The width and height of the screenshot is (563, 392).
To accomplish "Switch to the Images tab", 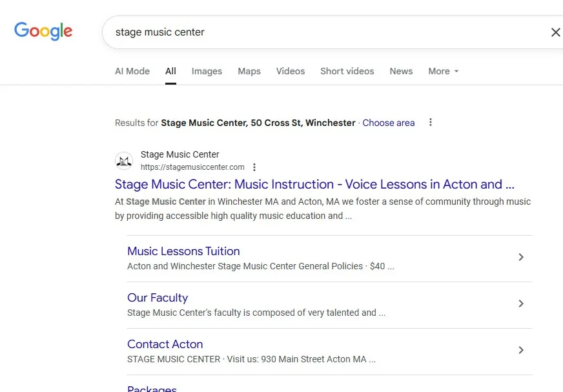I will (207, 71).
